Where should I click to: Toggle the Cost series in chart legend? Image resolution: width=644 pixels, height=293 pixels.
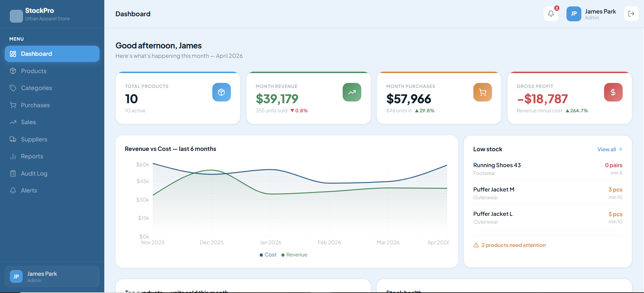tap(268, 255)
